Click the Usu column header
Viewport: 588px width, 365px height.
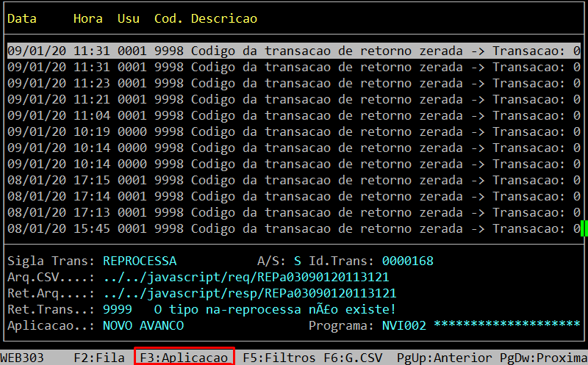pos(128,18)
